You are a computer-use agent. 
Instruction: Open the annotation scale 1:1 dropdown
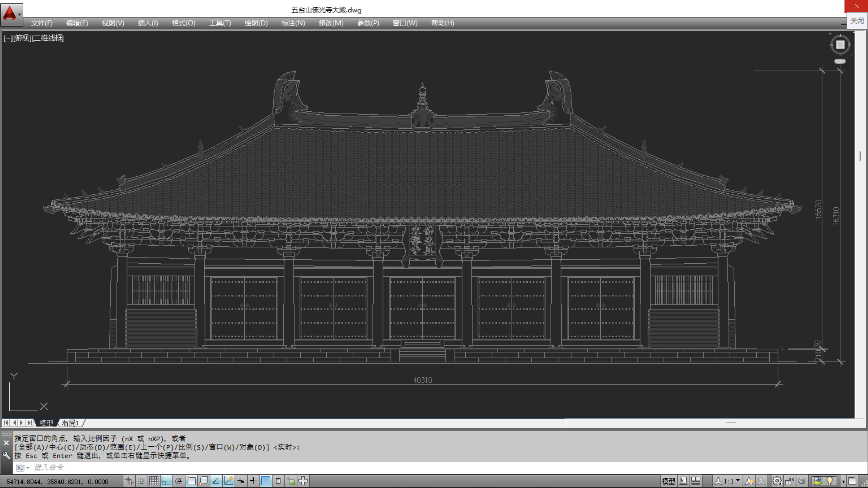[x=728, y=481]
